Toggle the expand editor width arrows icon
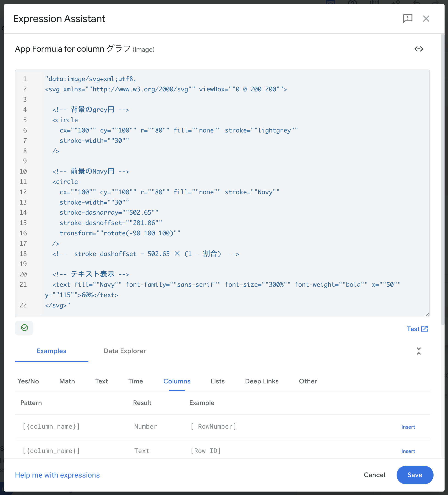448x495 pixels. pos(419,49)
